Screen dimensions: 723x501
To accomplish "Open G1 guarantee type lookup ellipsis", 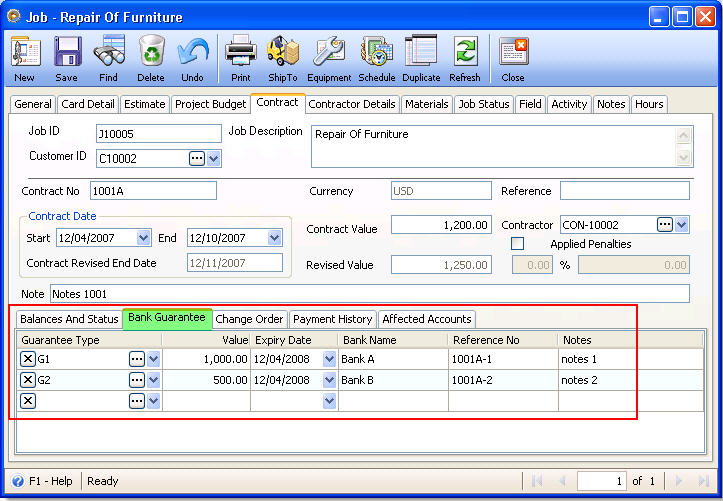I will pyautogui.click(x=137, y=359).
